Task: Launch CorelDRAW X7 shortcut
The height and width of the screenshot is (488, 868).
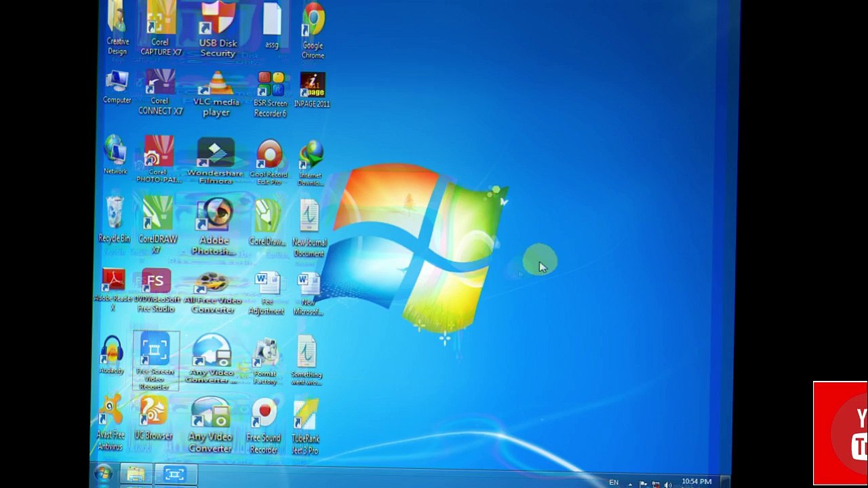Action: click(157, 225)
